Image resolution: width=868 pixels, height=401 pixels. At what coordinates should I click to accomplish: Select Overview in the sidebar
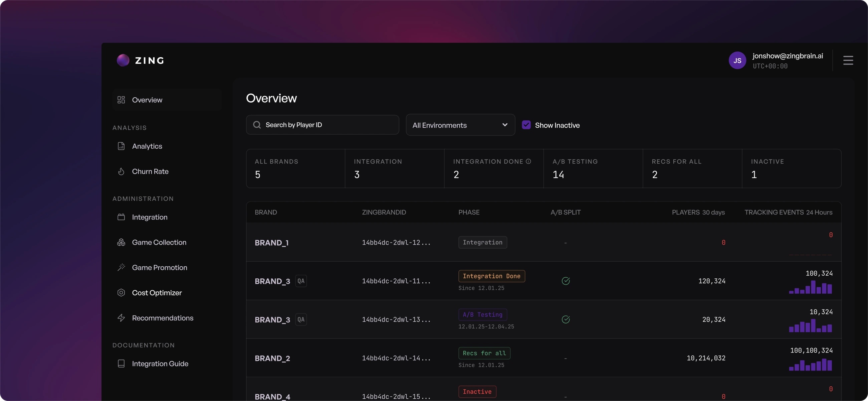[x=167, y=100]
